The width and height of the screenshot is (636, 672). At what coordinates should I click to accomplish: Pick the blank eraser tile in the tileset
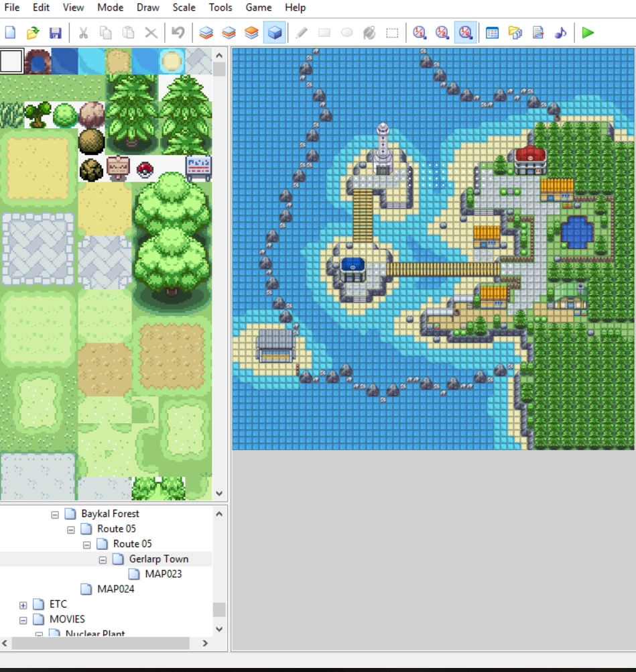[x=11, y=61]
